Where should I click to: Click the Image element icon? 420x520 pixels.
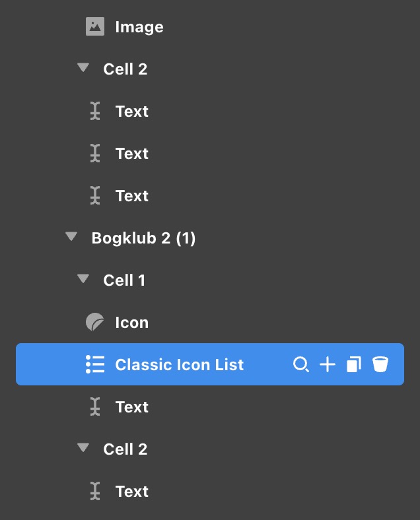95,27
